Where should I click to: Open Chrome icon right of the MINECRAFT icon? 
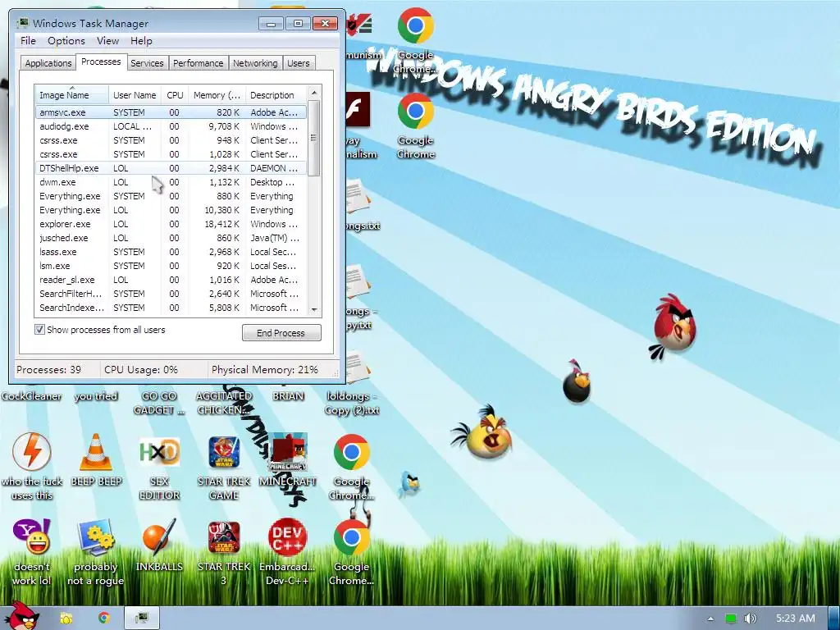(351, 467)
